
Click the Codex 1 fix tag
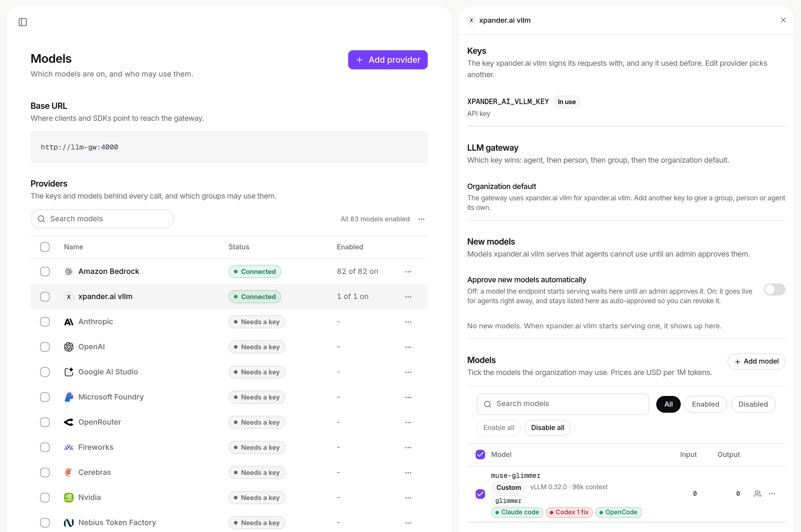(x=569, y=512)
